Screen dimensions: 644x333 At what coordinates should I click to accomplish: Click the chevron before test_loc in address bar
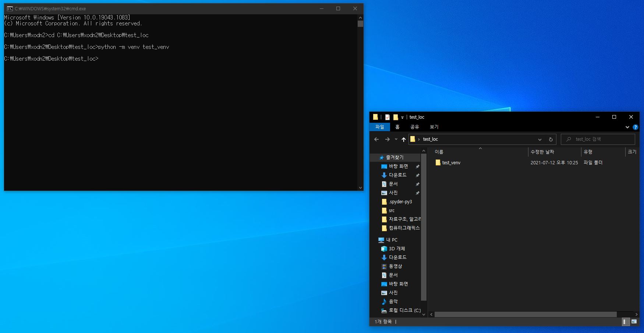tap(419, 139)
